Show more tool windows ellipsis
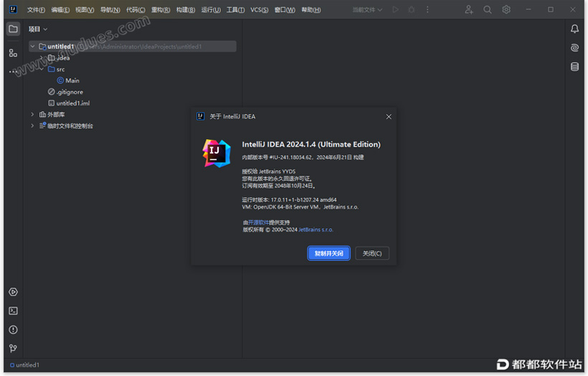The height and width of the screenshot is (376, 588). pos(13,71)
